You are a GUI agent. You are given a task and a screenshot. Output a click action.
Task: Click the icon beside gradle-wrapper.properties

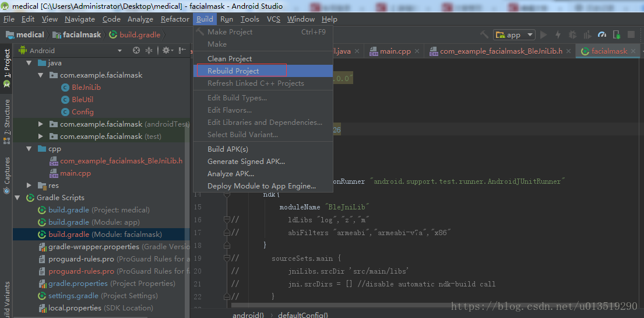tap(41, 247)
